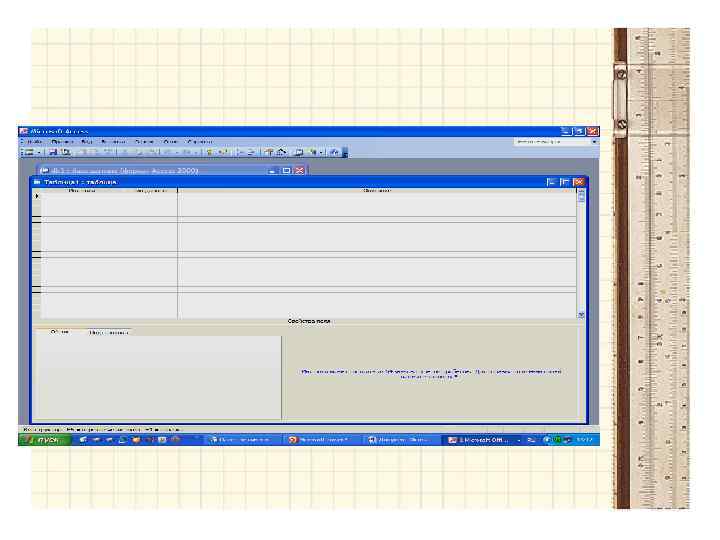Click the Windows Start button
The width and height of the screenshot is (720, 540).
click(45, 440)
